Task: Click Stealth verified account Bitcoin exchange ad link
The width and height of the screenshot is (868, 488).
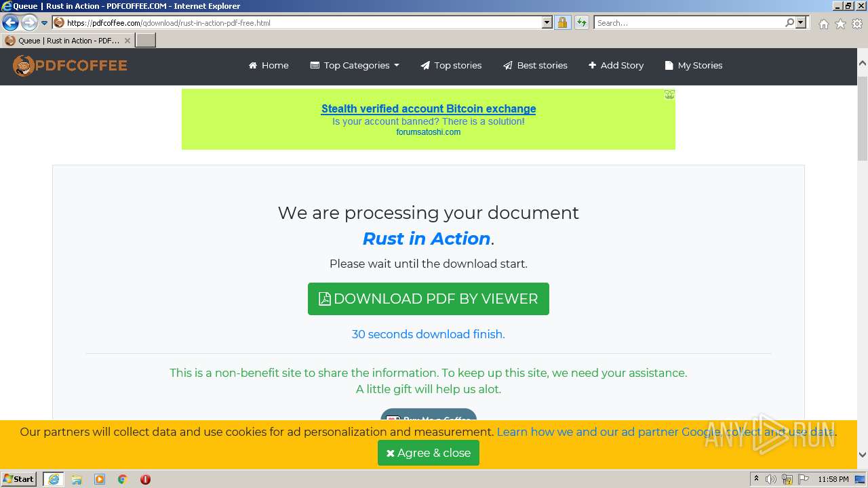Action: tap(429, 108)
